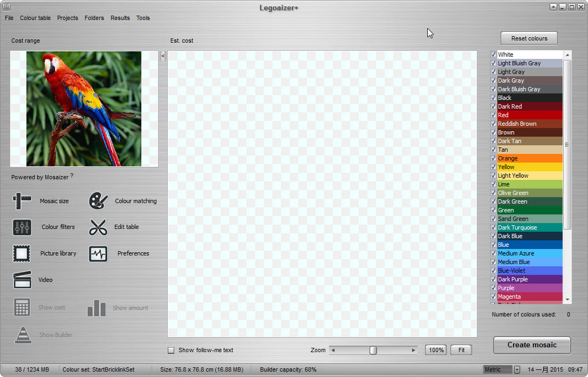Toggle the Dark Turquoise colour checkbox
This screenshot has height=377, width=588.
493,227
